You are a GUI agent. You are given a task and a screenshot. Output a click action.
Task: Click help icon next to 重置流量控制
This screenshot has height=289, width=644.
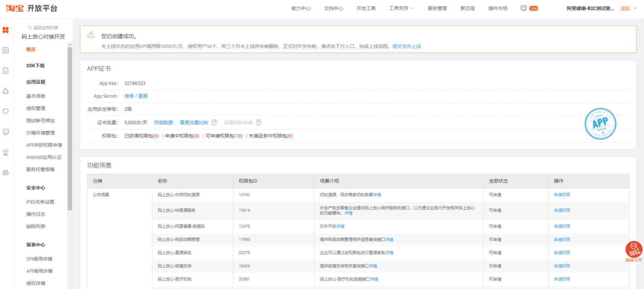pos(215,123)
